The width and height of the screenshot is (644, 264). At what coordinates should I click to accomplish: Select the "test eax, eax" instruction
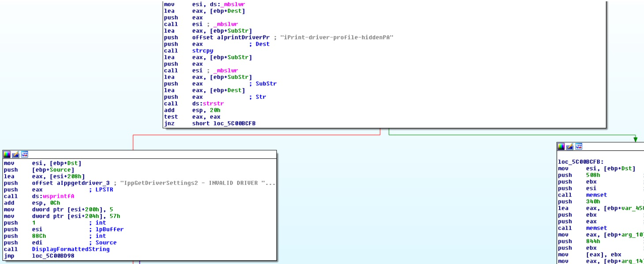tap(192, 117)
